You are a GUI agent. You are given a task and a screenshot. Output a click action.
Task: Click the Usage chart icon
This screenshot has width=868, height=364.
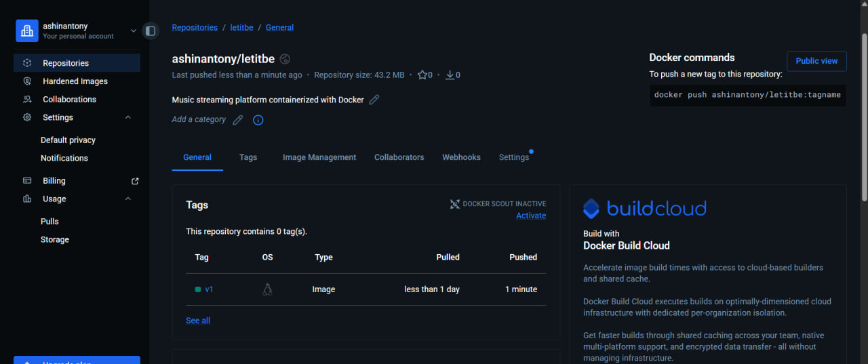click(27, 199)
